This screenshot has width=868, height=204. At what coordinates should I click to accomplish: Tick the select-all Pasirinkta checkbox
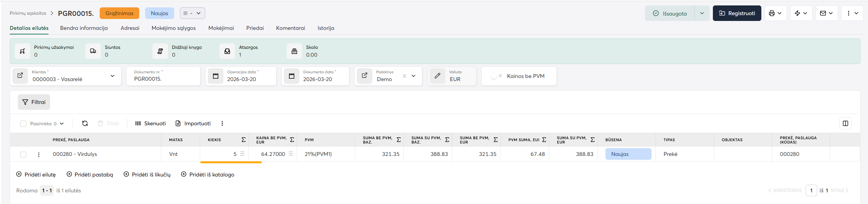23,124
